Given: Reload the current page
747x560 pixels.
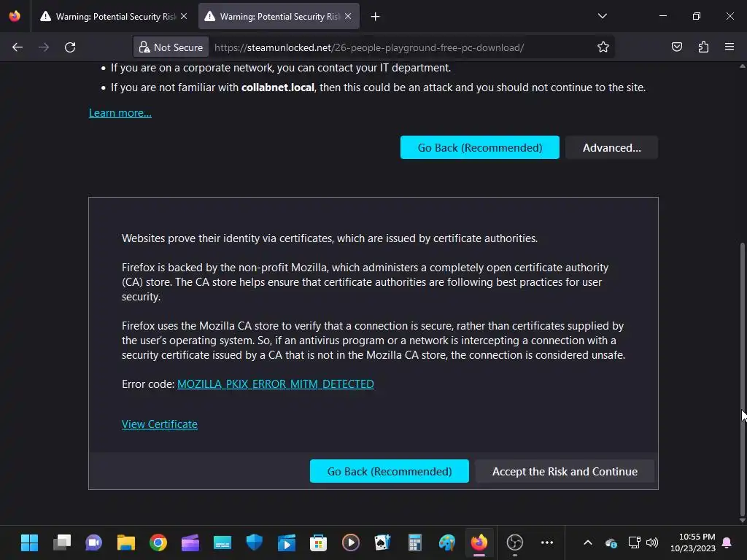Looking at the screenshot, I should 70,47.
